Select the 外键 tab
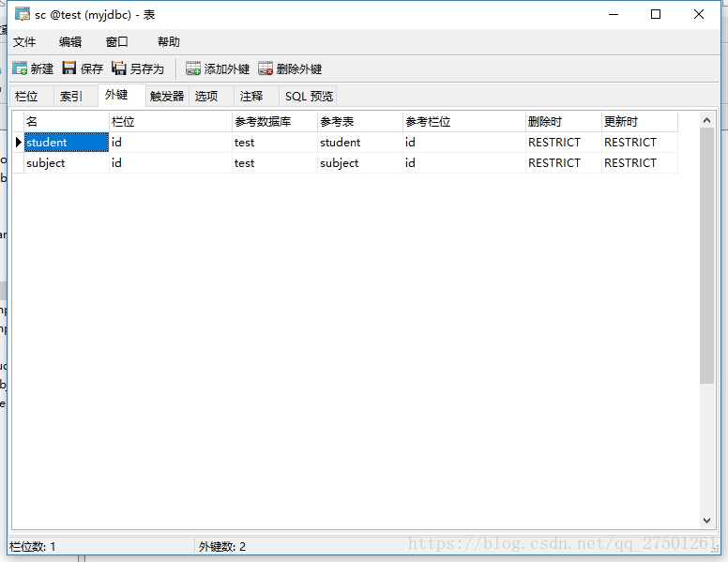728x562 pixels. point(122,95)
